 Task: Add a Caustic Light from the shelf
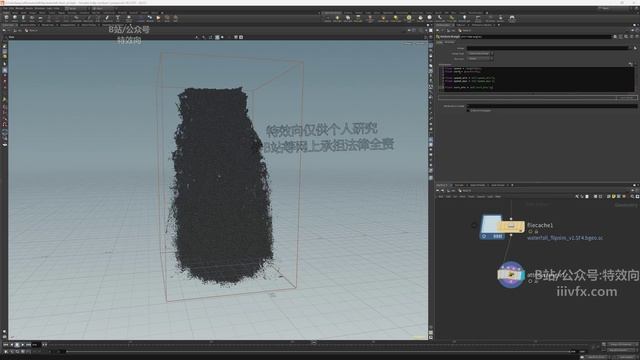(x=440, y=18)
